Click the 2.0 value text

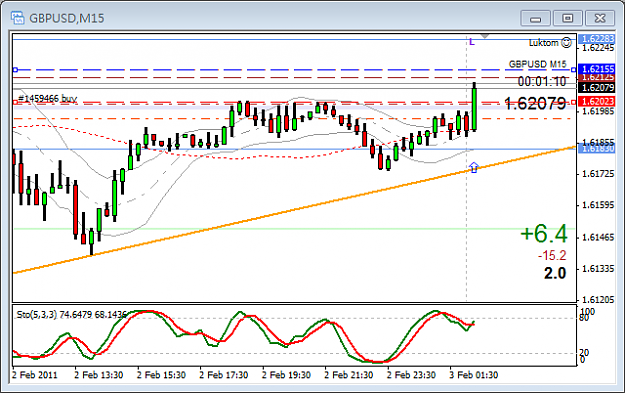tap(555, 273)
